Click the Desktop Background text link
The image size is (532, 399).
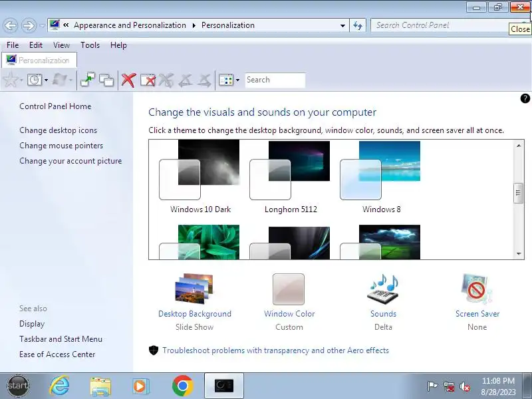click(195, 314)
